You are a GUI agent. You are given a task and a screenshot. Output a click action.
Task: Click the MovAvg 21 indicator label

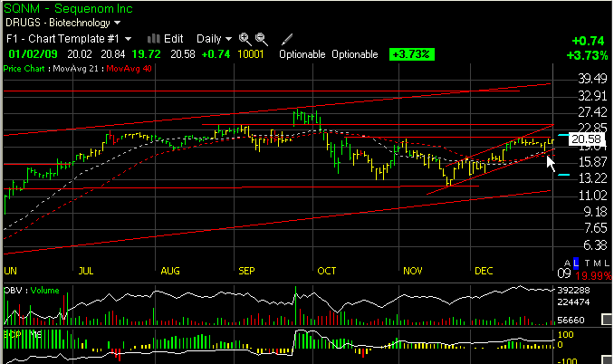(x=75, y=69)
